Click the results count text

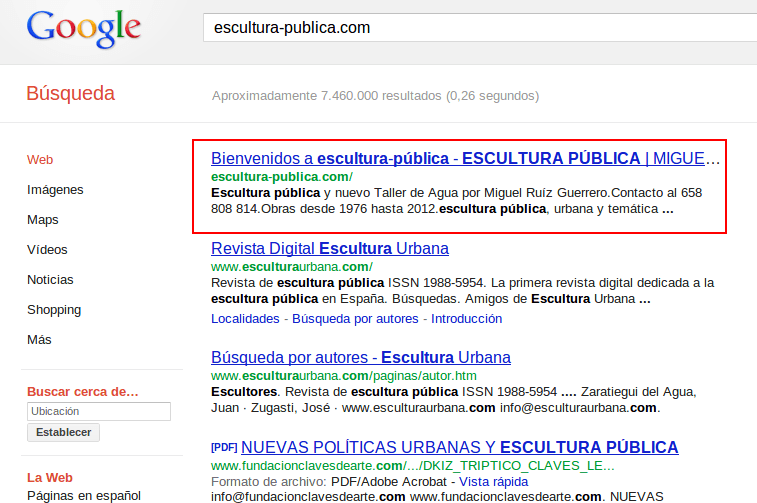click(x=376, y=96)
